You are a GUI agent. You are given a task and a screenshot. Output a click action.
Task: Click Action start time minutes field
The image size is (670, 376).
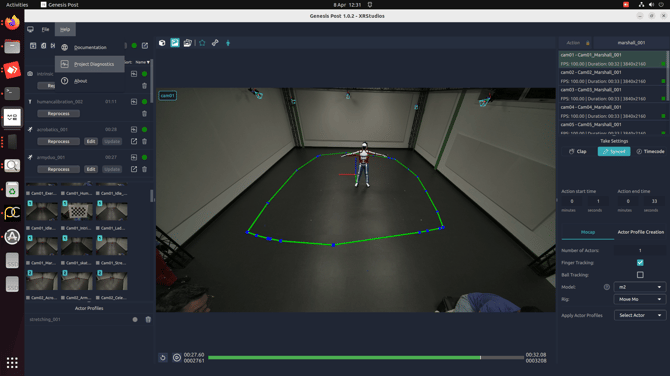[572, 201]
